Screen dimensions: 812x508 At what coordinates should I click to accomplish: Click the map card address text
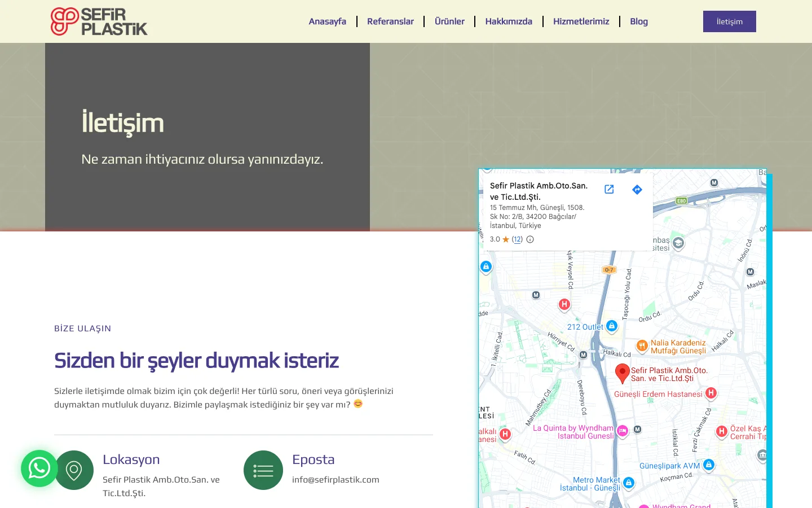click(x=537, y=217)
